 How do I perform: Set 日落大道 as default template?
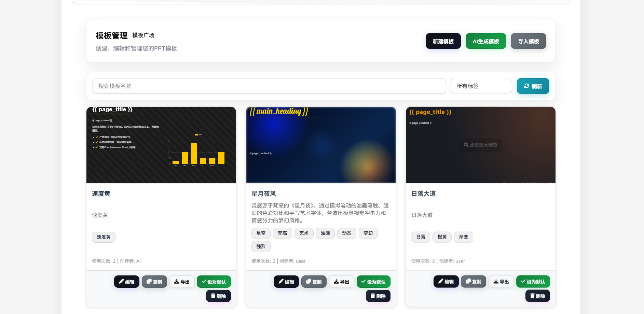[533, 282]
